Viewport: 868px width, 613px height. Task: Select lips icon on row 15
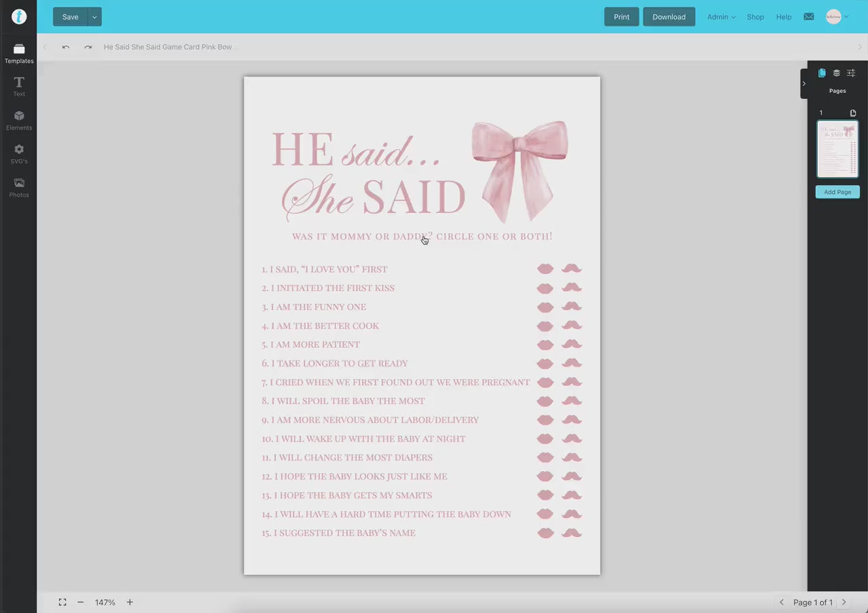545,533
